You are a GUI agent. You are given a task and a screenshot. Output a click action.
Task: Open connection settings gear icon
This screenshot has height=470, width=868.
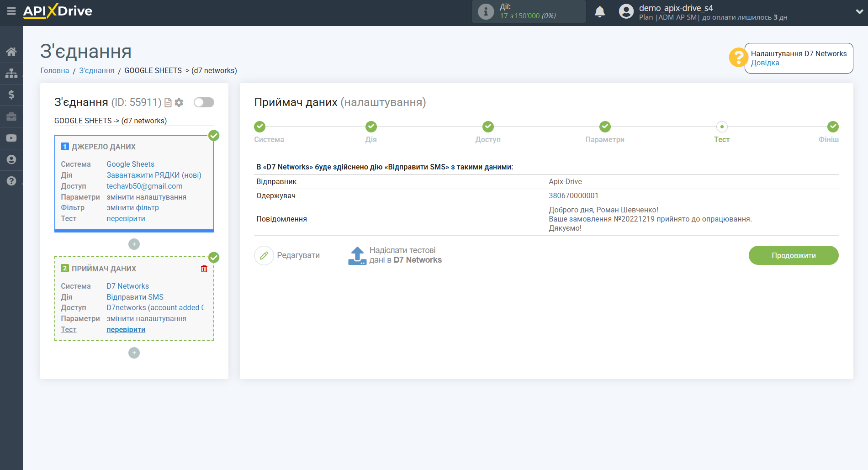(x=179, y=103)
